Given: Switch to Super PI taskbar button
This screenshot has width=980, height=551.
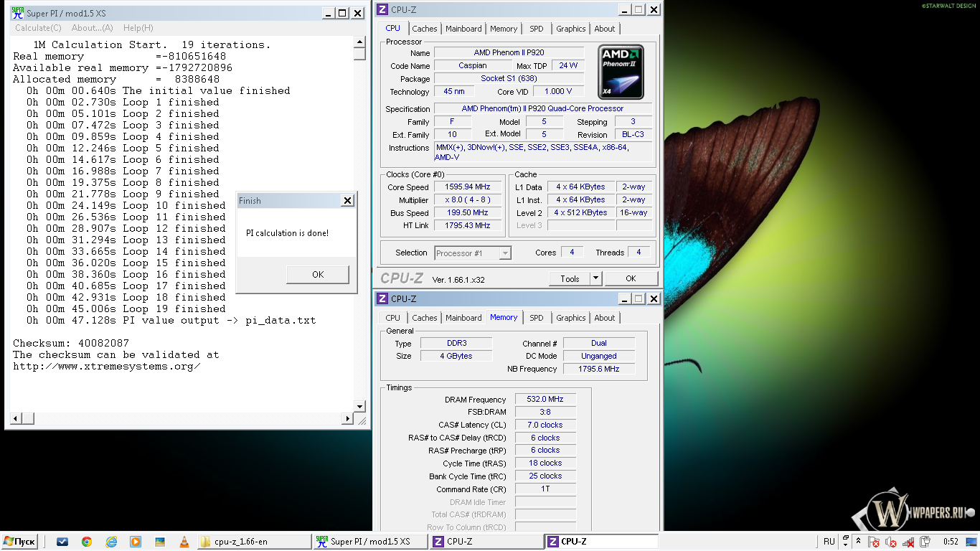Looking at the screenshot, I should click(370, 542).
